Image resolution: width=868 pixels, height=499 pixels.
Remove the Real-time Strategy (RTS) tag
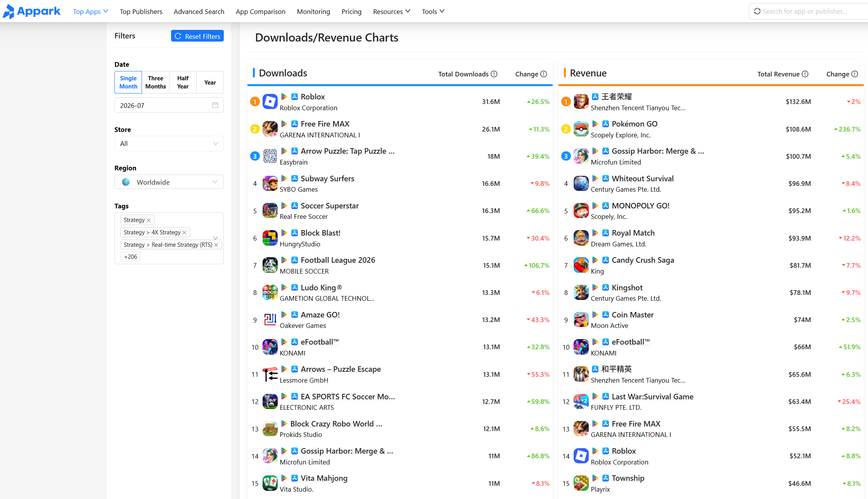(x=216, y=245)
